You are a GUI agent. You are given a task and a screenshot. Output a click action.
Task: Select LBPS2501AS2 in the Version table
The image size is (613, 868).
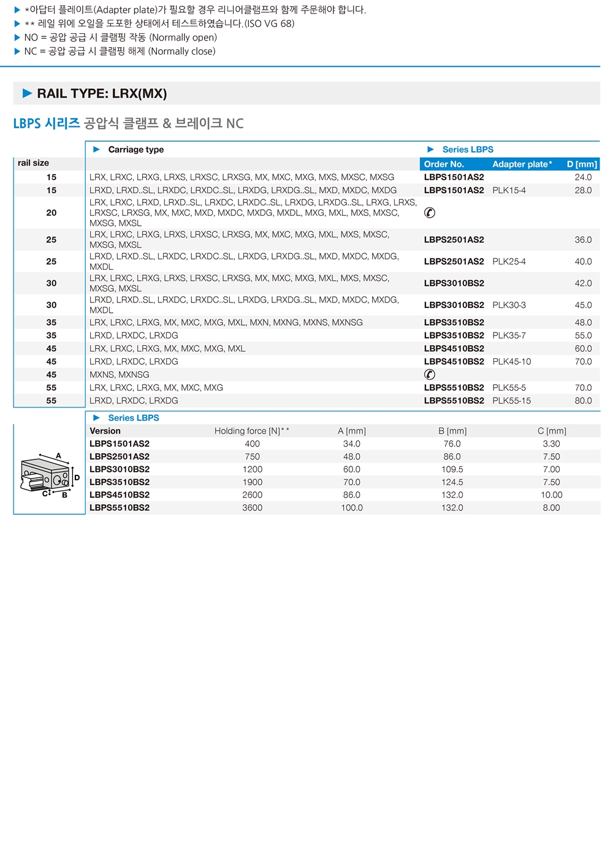click(120, 457)
